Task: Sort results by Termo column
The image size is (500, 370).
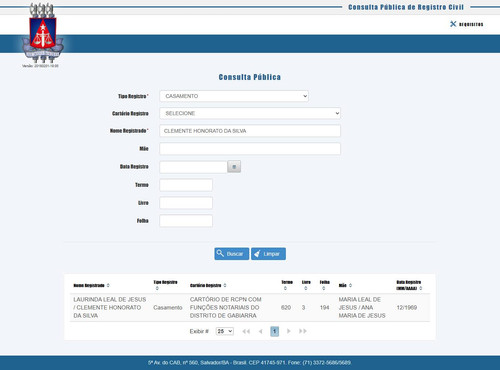Action: coord(287,285)
